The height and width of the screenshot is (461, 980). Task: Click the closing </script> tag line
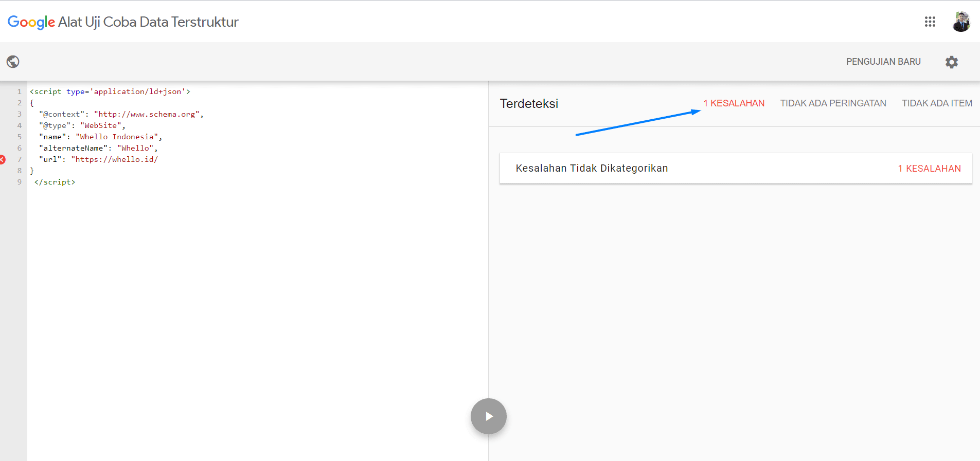click(55, 182)
